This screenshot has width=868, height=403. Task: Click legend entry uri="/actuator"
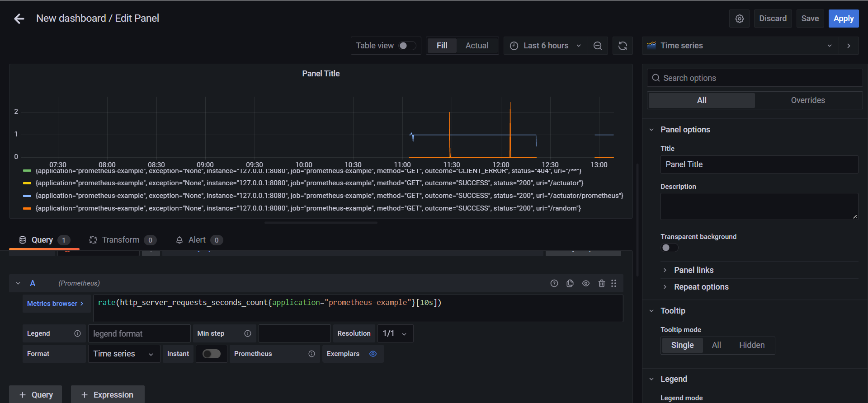click(x=310, y=183)
